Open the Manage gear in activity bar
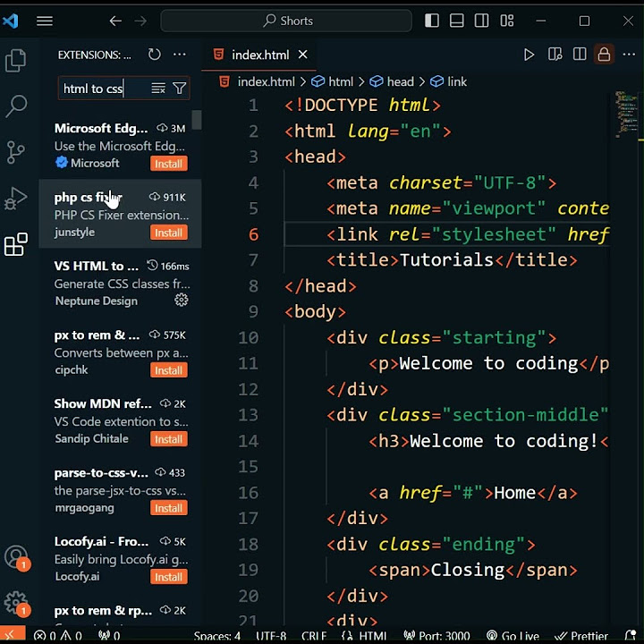The image size is (644, 644). [16, 604]
